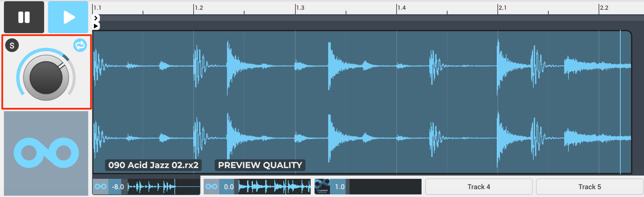This screenshot has height=197, width=644.
Task: Click ruler position 1.3
Action: point(300,7)
